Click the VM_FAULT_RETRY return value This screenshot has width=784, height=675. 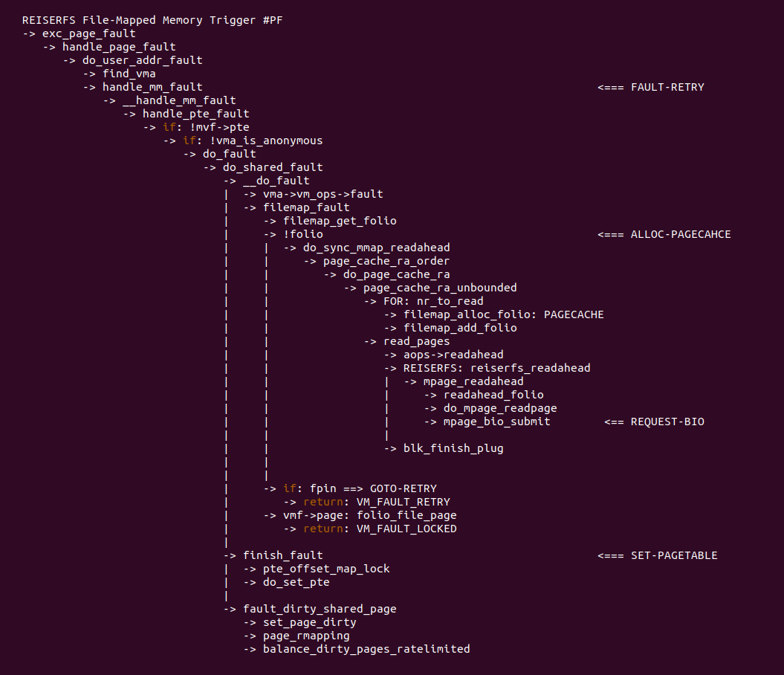tap(403, 502)
